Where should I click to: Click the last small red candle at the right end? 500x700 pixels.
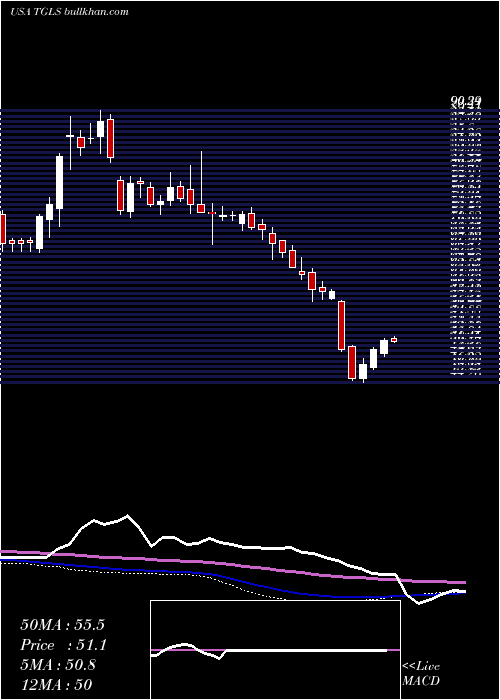pyautogui.click(x=394, y=340)
